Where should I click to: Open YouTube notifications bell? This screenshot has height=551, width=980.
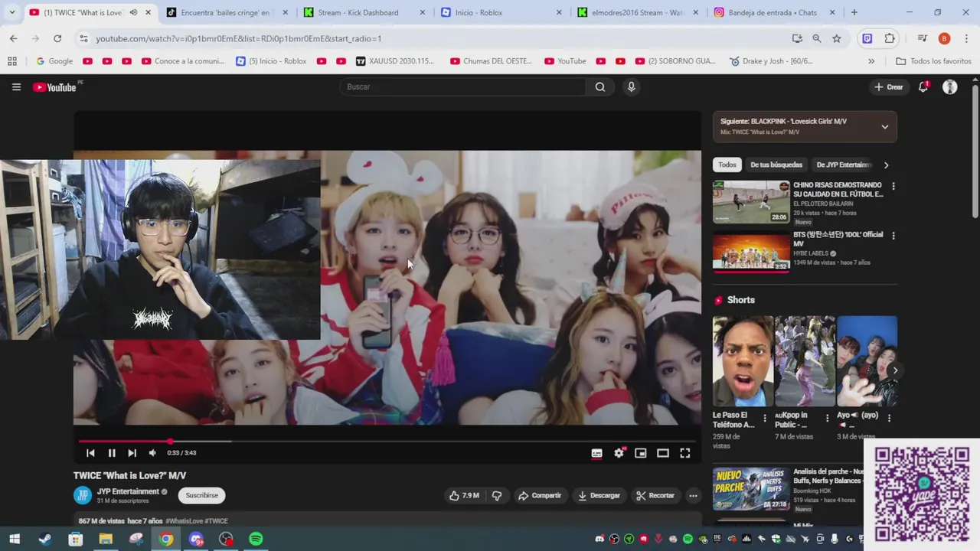pos(923,87)
